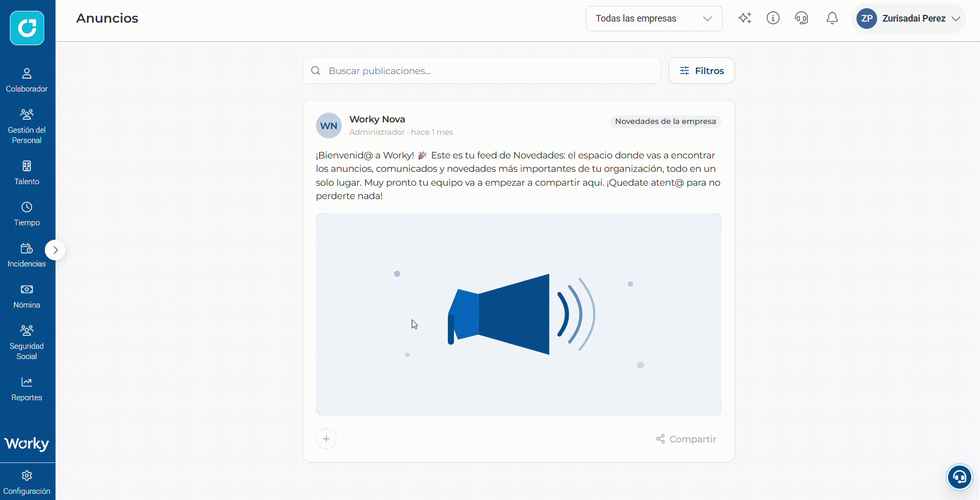Click the Administrador hace 1 mes label
This screenshot has height=500, width=980.
[x=401, y=132]
